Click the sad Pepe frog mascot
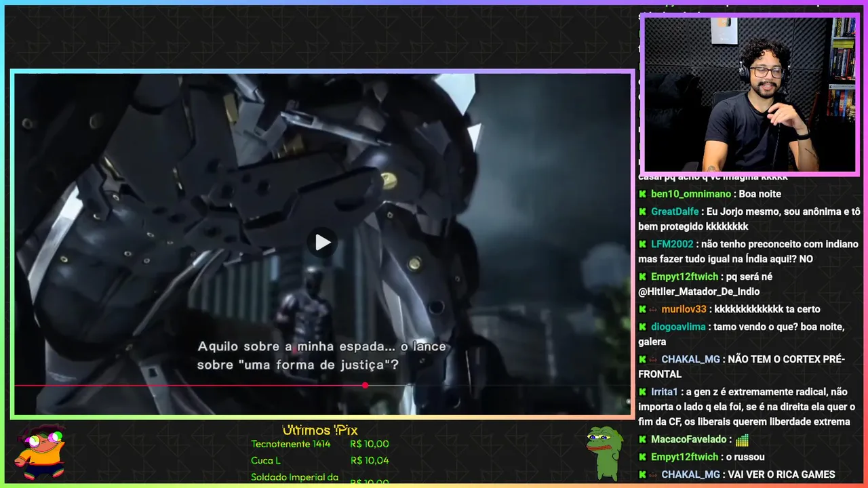The width and height of the screenshot is (868, 488). [x=604, y=453]
